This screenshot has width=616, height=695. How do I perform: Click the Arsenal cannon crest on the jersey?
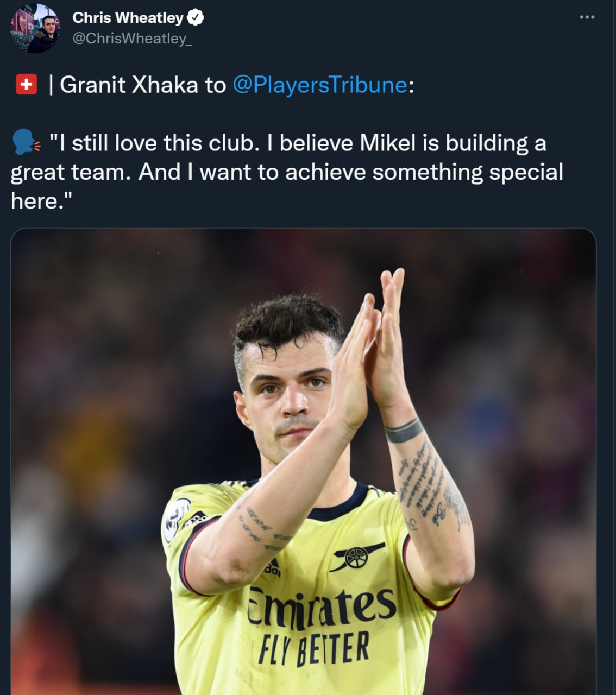click(357, 555)
